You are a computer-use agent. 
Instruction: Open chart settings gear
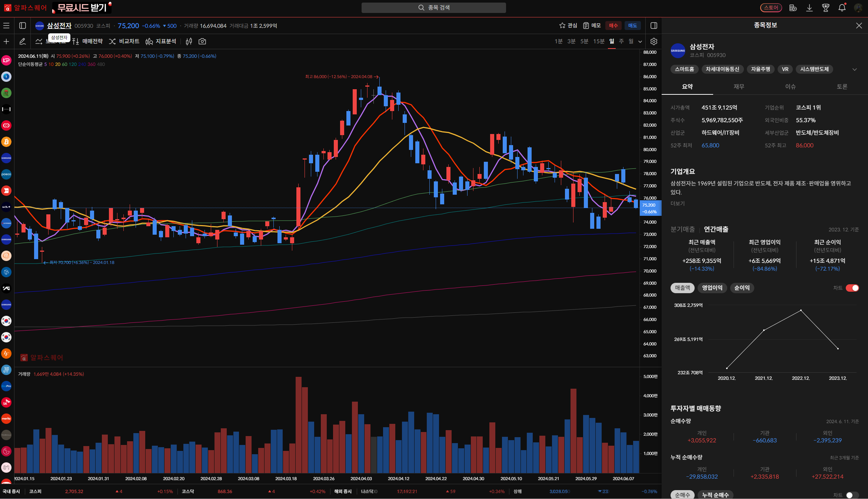coord(654,41)
